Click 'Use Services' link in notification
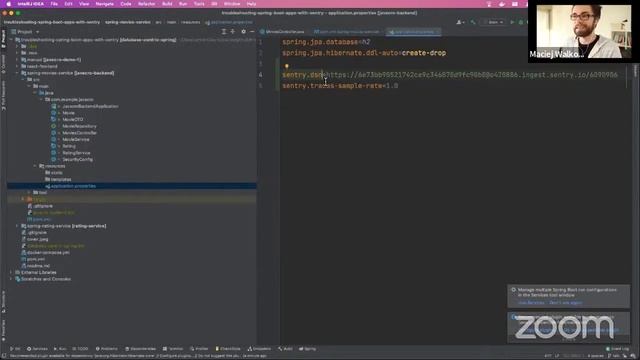640x360 pixels. pos(531,303)
